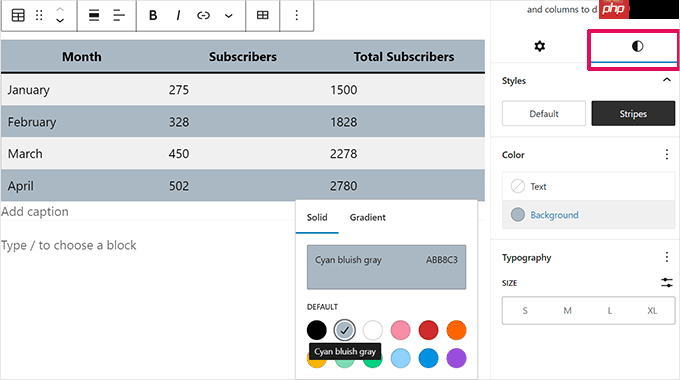Viewport: 680px width, 380px height.
Task: Insert a link with link icon
Action: pos(203,16)
